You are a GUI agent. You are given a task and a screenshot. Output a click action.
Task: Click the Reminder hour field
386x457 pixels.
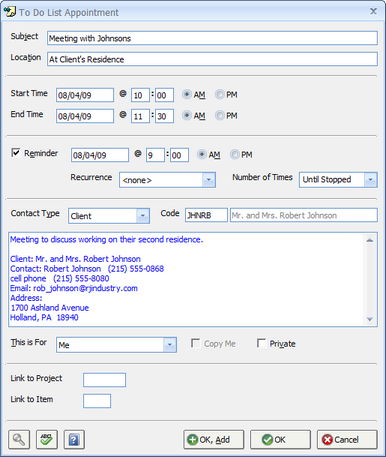(x=155, y=155)
